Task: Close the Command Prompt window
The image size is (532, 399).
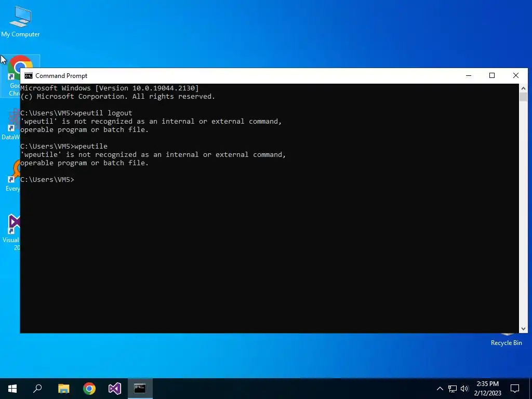Action: [x=516, y=76]
